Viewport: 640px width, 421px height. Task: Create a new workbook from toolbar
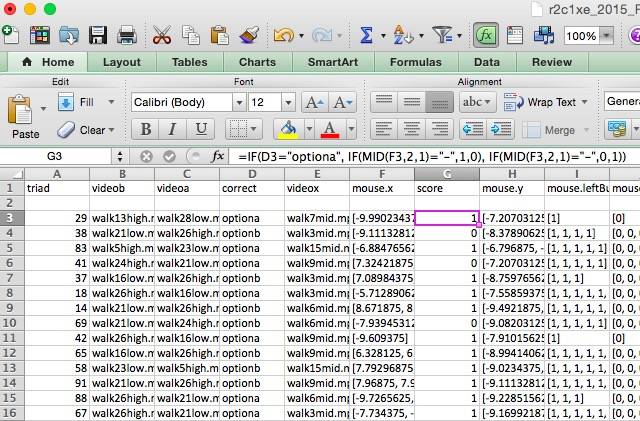tap(11, 35)
